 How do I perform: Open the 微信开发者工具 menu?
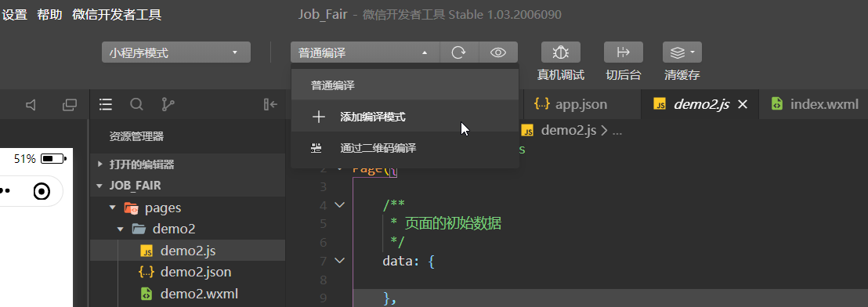point(117,15)
